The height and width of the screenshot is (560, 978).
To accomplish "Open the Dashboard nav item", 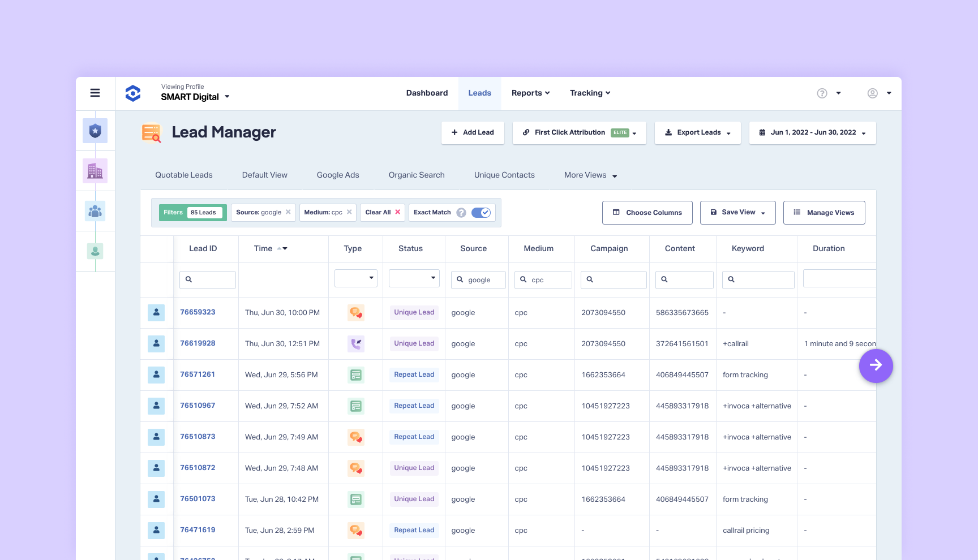I will 427,93.
